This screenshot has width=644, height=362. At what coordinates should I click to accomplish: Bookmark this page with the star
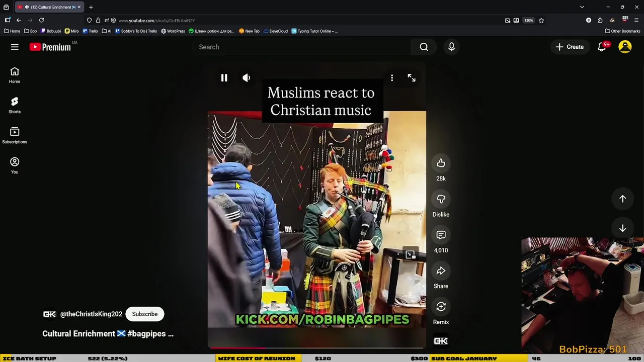[x=541, y=20]
